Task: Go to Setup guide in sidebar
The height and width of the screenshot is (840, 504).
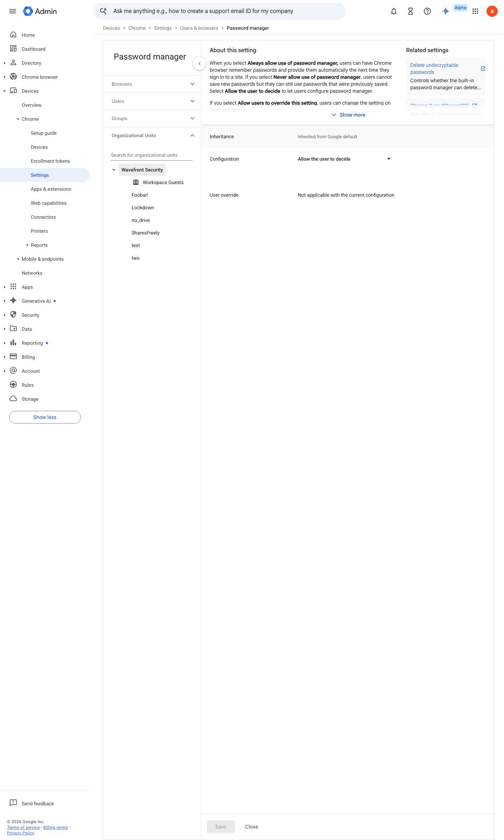Action: click(44, 133)
